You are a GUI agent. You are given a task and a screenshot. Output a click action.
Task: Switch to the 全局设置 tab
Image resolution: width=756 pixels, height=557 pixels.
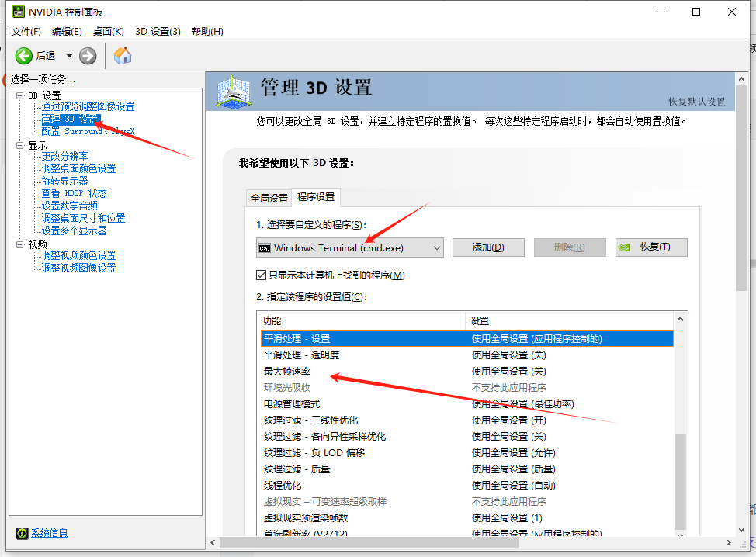coord(269,198)
